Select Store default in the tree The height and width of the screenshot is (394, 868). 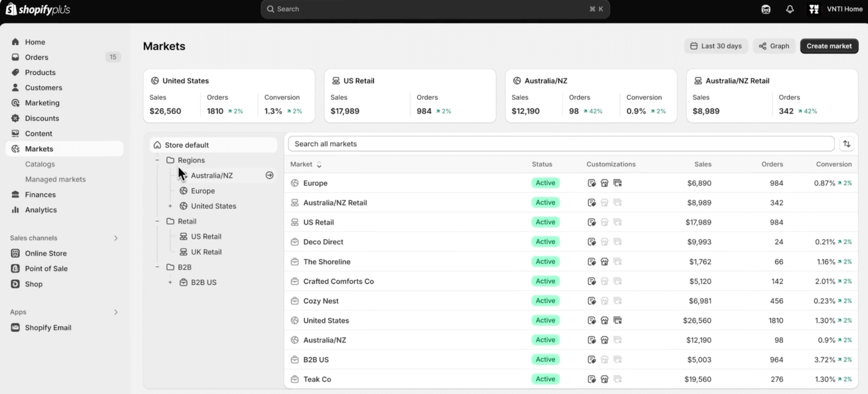point(213,145)
